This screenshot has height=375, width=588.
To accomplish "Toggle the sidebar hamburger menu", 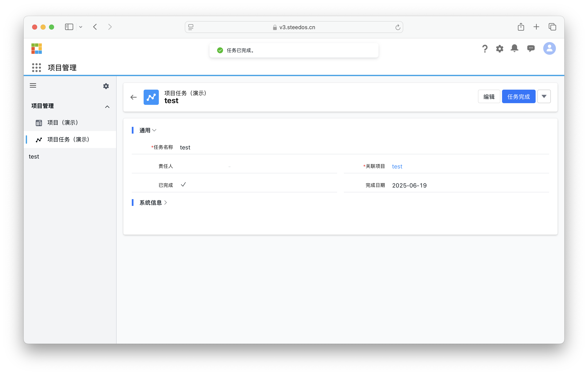I will pos(33,85).
